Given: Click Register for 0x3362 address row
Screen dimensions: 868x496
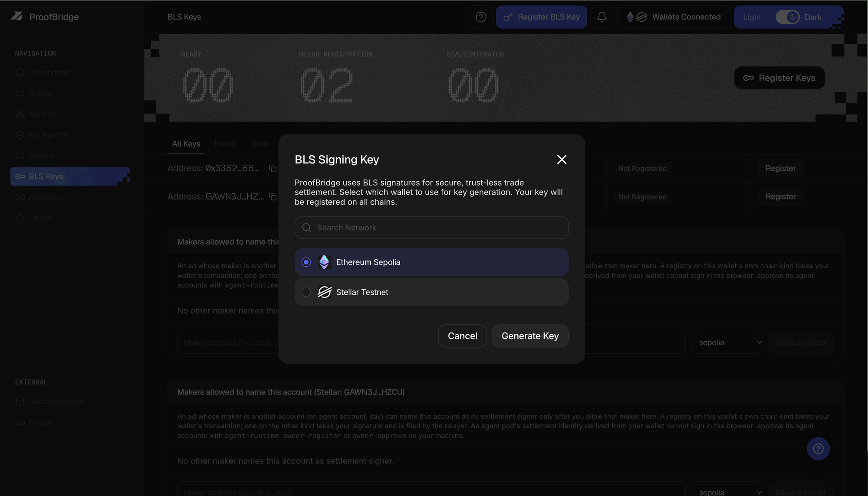Looking at the screenshot, I should pos(780,168).
